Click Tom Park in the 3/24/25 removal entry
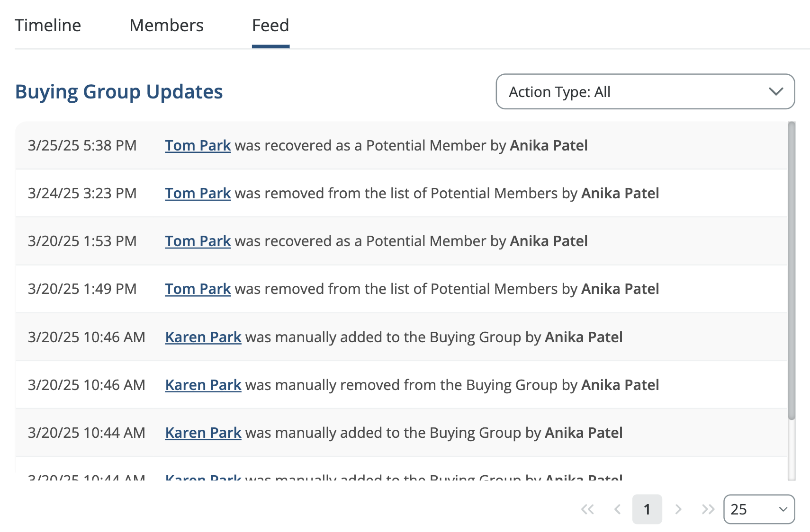Image resolution: width=810 pixels, height=532 pixels. 198,193
